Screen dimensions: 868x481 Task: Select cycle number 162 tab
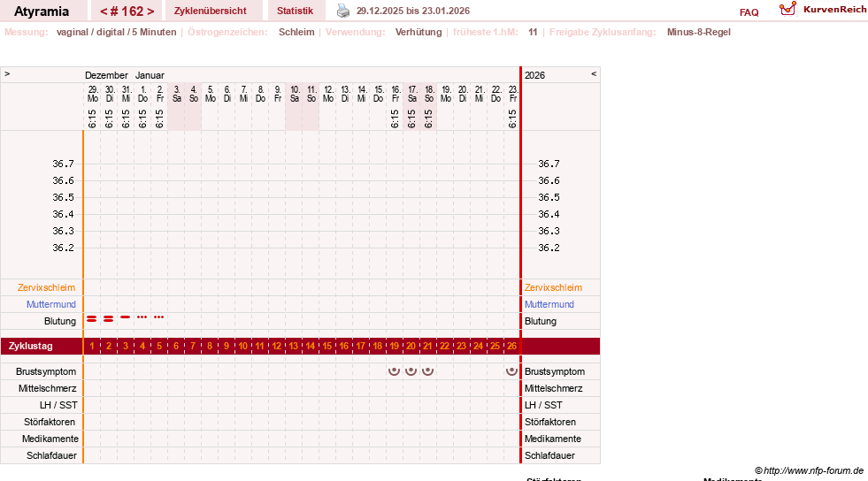[x=127, y=11]
